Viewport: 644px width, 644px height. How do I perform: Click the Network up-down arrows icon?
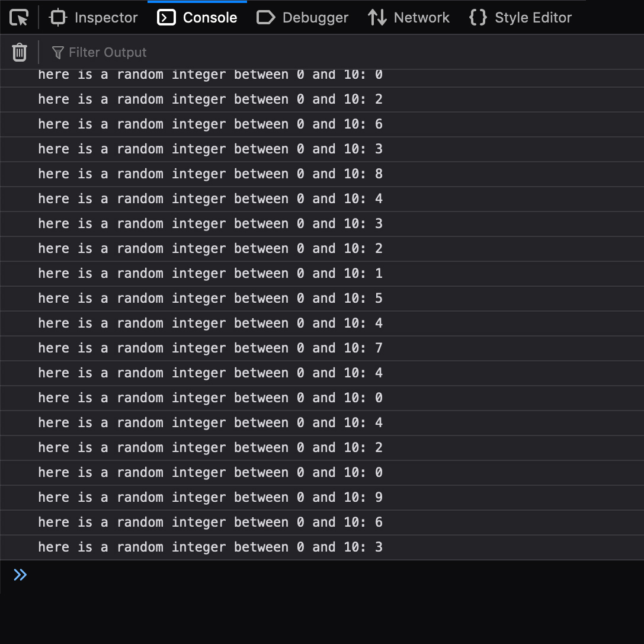[x=377, y=18]
